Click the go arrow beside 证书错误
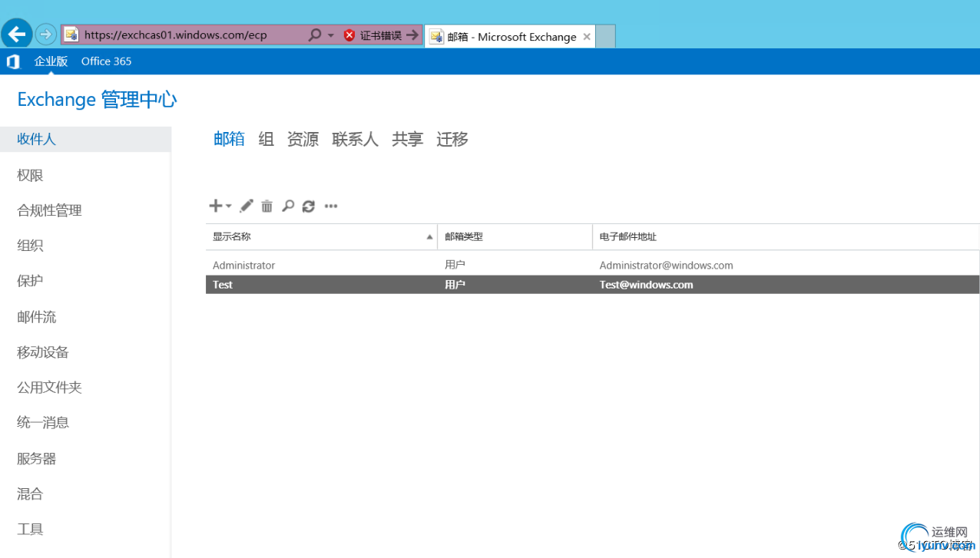The width and height of the screenshot is (980, 558). 412,35
